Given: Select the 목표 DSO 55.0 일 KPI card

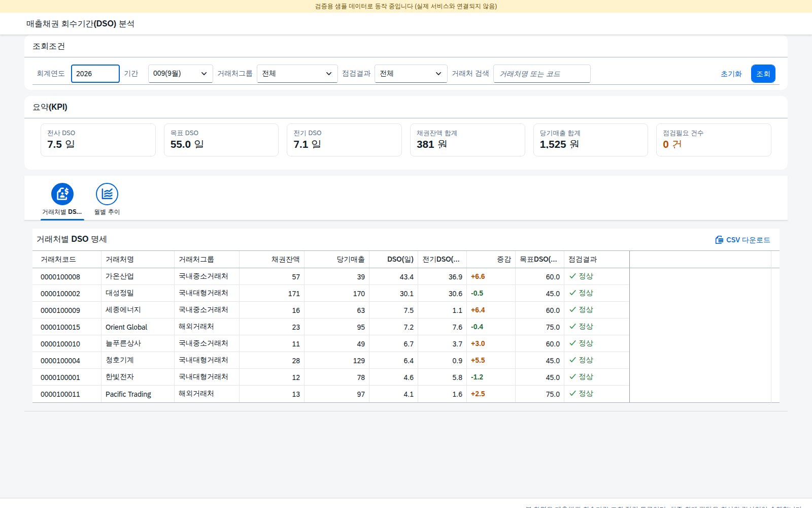Looking at the screenshot, I should click(221, 140).
